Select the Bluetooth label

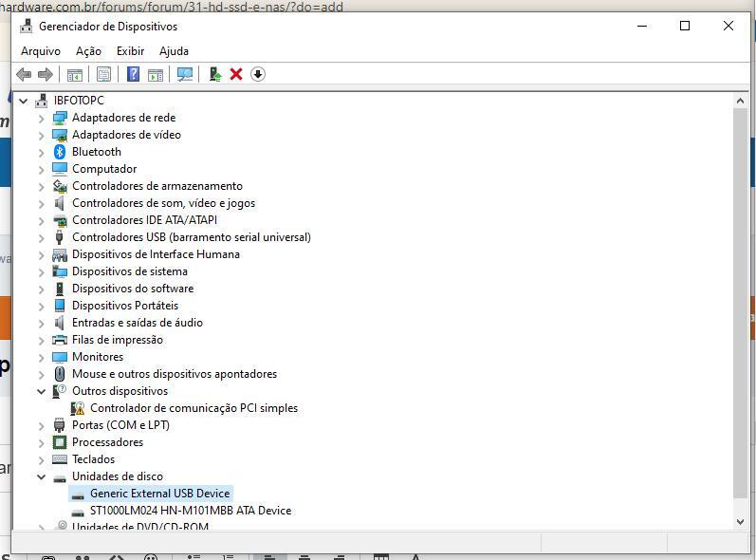click(97, 152)
